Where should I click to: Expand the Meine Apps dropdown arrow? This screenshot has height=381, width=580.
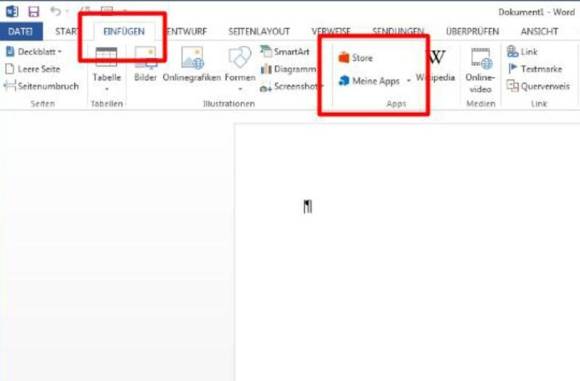409,81
